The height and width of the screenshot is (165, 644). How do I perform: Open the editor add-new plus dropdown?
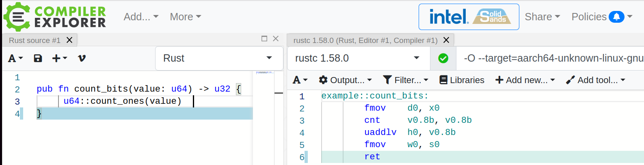point(60,58)
